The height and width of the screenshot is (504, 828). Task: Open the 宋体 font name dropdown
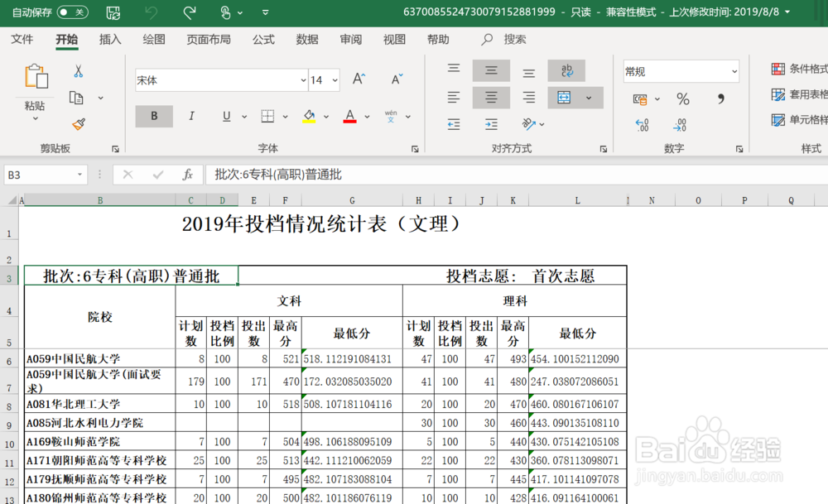click(305, 80)
